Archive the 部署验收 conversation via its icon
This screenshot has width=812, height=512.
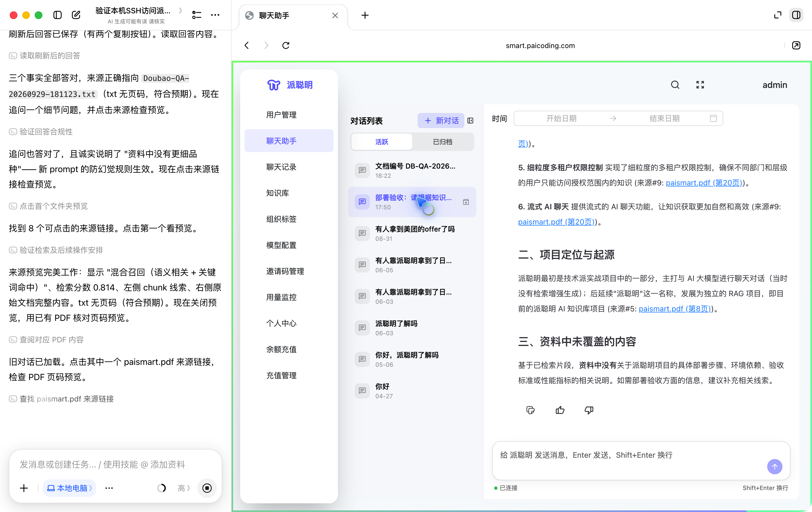point(466,202)
